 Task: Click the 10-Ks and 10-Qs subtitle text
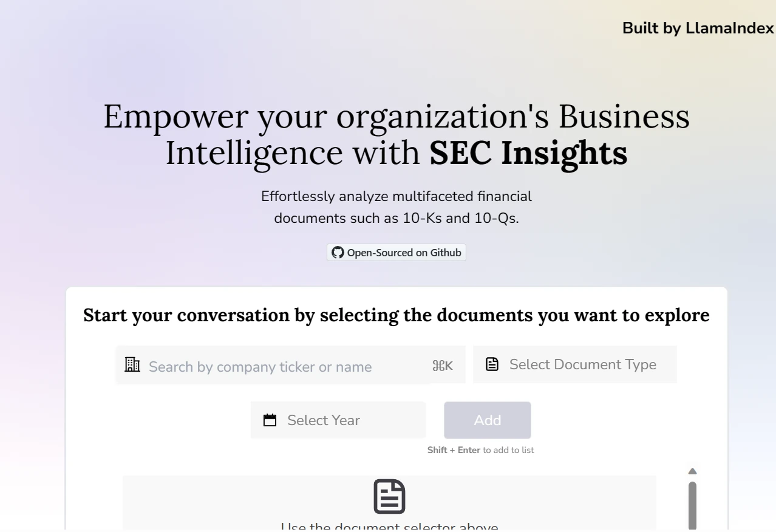coord(396,218)
